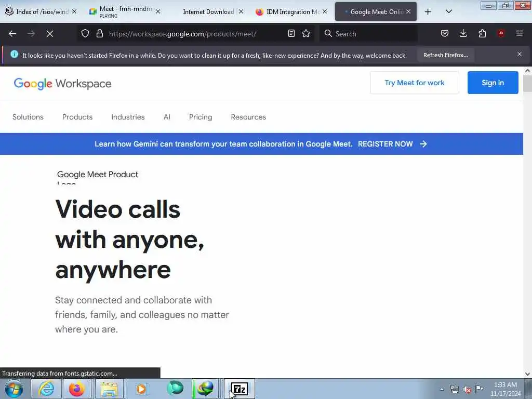This screenshot has width=532, height=399.
Task: Open the Windows Start orb
Action: (14, 389)
